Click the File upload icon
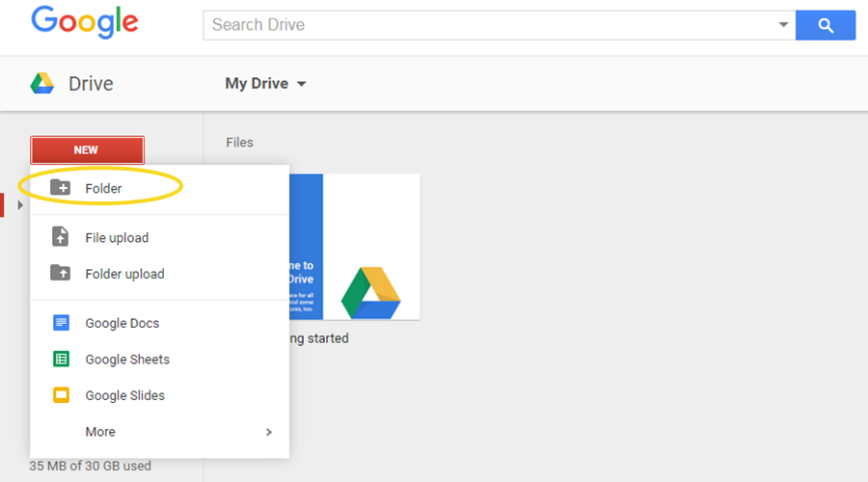The width and height of the screenshot is (868, 482). pyautogui.click(x=61, y=237)
